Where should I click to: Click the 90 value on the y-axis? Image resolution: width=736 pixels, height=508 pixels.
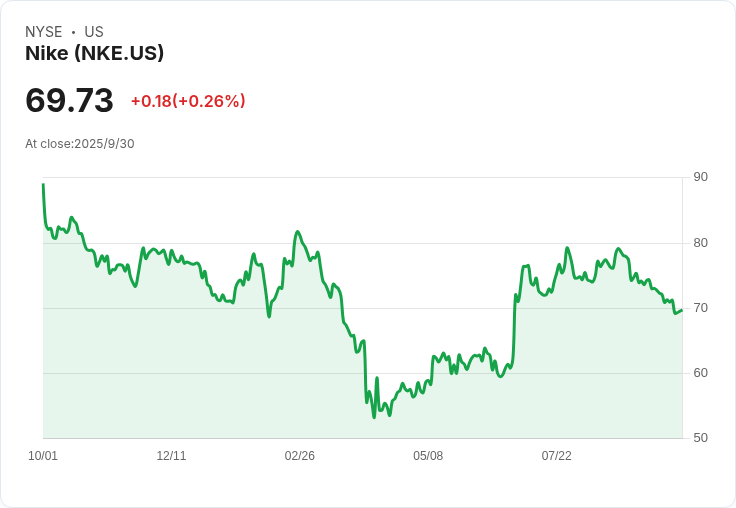coord(700,178)
